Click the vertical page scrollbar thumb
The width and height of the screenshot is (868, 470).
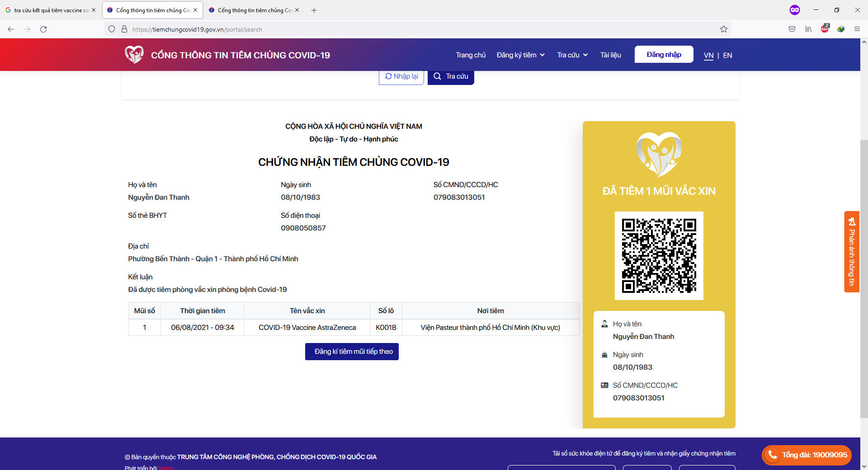click(864, 279)
